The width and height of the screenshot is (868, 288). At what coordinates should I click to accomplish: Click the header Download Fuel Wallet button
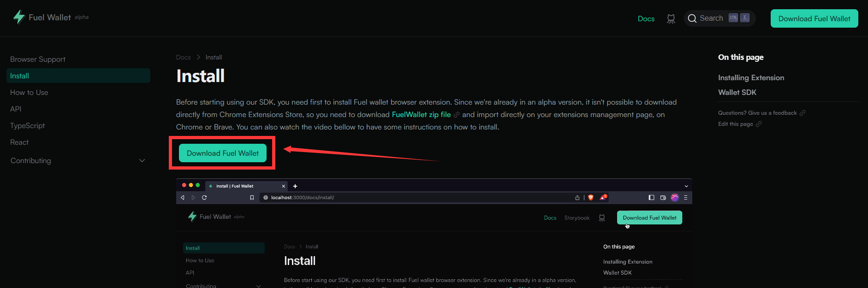pyautogui.click(x=814, y=18)
